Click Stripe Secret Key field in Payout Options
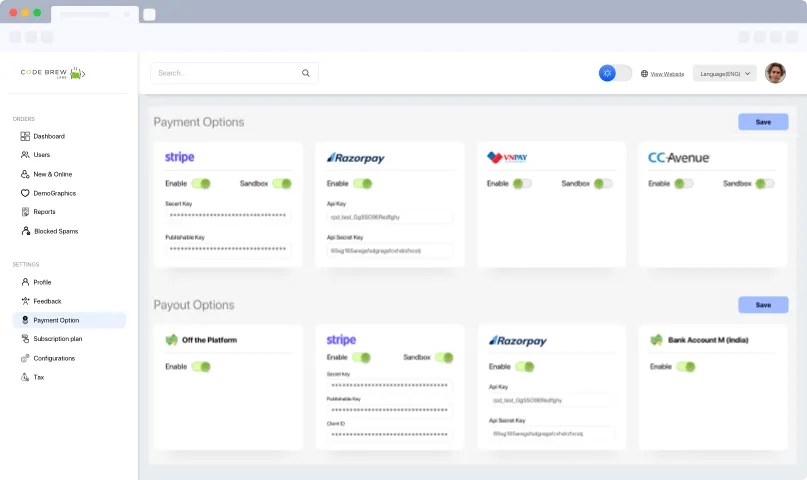This screenshot has height=480, width=807. [x=390, y=385]
